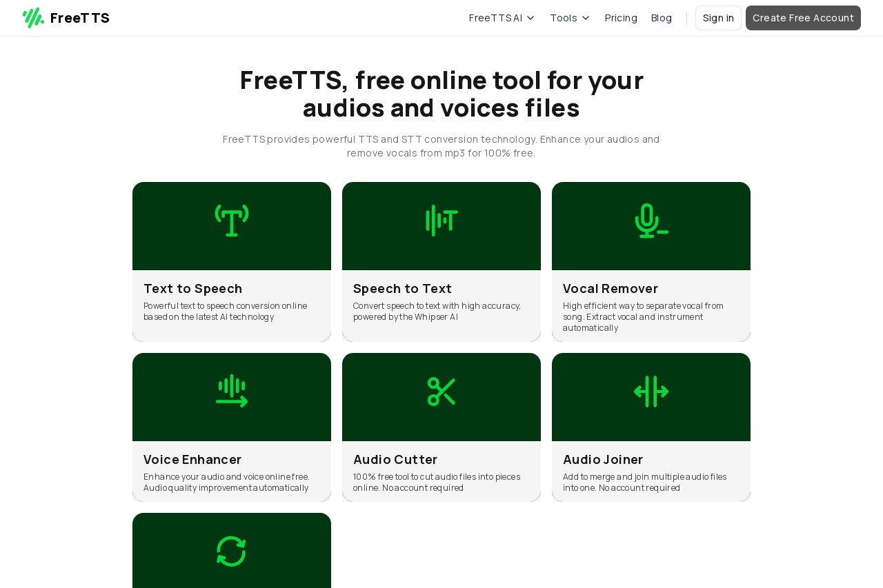Open the Speech to Text title link

(x=402, y=288)
